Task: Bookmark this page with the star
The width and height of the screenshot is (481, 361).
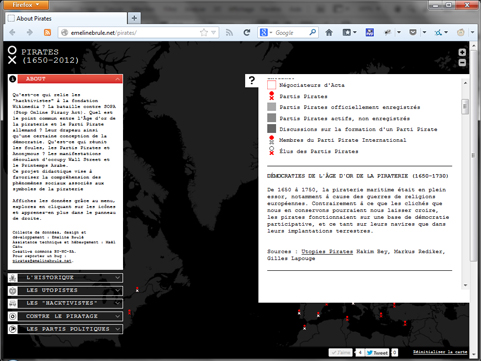Action: pyautogui.click(x=204, y=32)
